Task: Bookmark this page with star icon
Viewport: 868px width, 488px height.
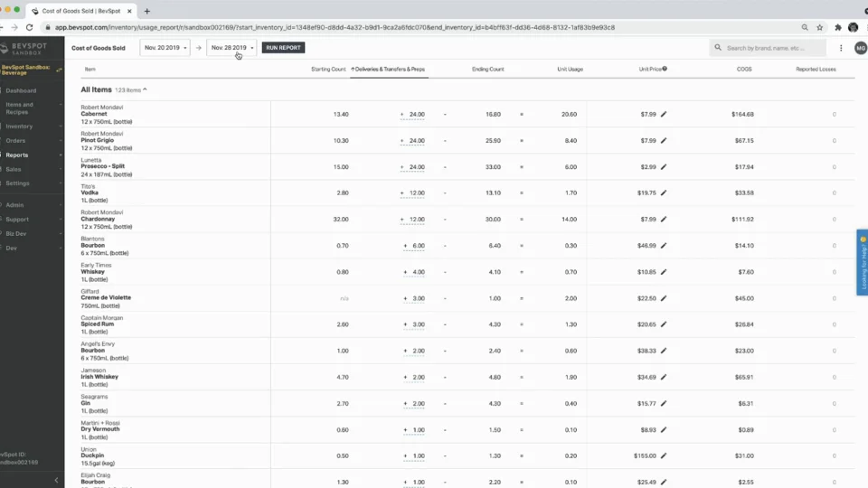Action: 820,27
